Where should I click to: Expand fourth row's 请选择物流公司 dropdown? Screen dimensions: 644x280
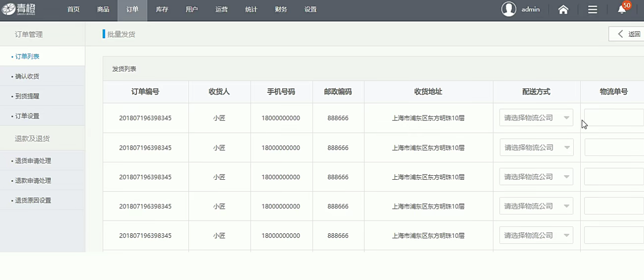536,206
